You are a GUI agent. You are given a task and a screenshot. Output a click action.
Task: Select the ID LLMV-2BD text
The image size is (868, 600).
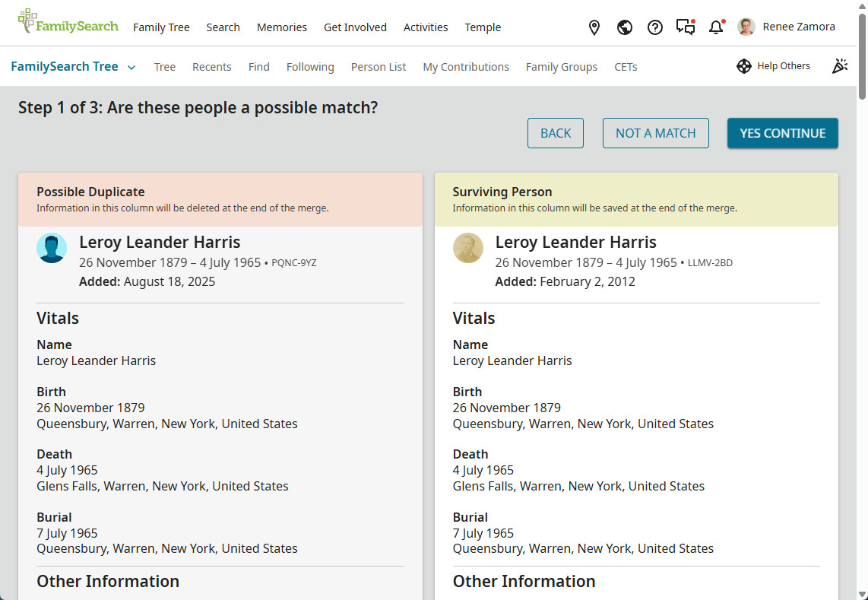[710, 263]
